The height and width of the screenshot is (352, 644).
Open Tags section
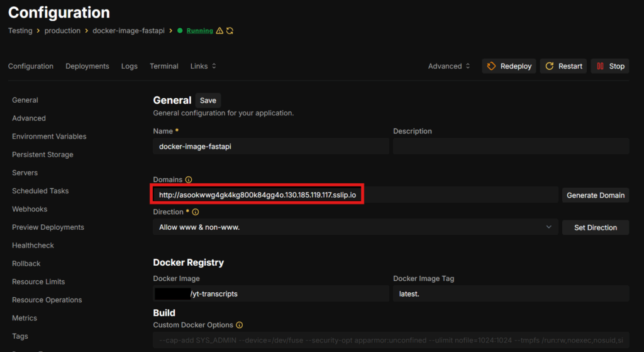20,336
